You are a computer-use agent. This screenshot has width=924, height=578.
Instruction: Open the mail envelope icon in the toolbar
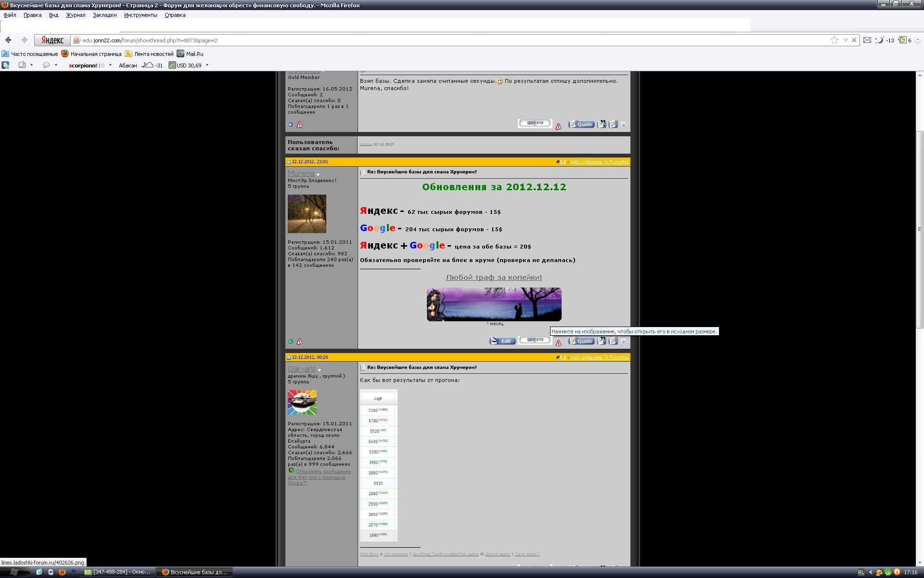(867, 40)
